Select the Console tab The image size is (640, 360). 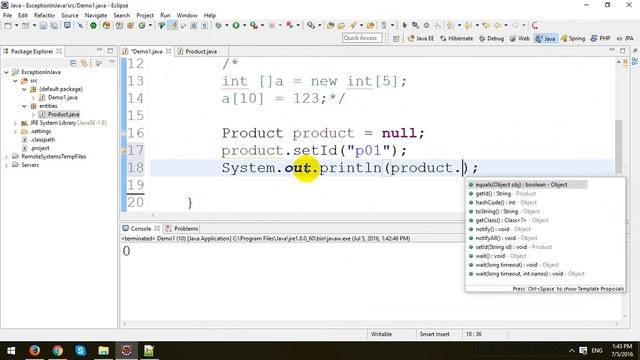pyautogui.click(x=141, y=229)
